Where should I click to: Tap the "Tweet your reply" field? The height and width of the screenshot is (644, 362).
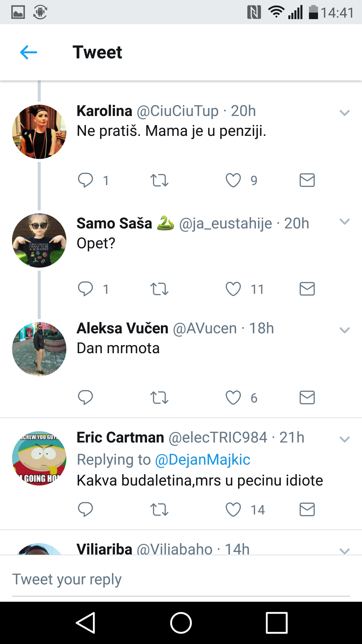[x=181, y=579]
